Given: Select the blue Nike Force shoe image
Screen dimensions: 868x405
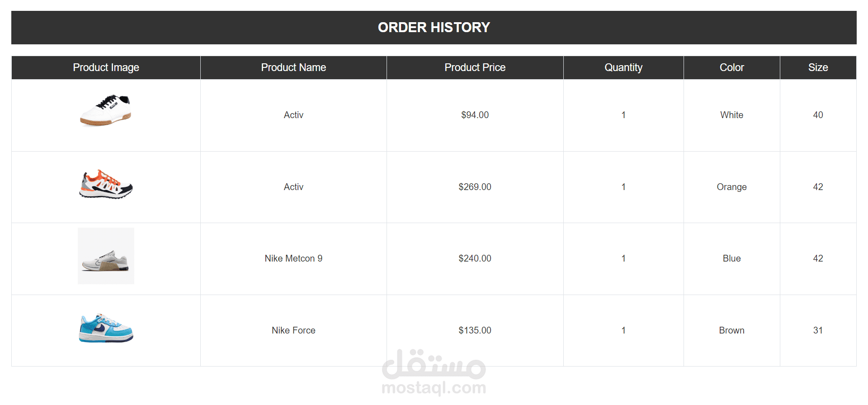Looking at the screenshot, I should tap(106, 328).
